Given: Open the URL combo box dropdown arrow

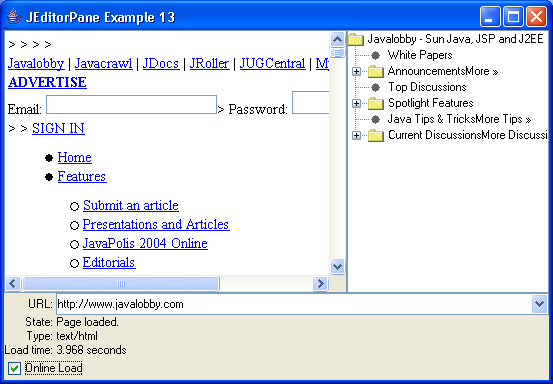Looking at the screenshot, I should pyautogui.click(x=539, y=304).
